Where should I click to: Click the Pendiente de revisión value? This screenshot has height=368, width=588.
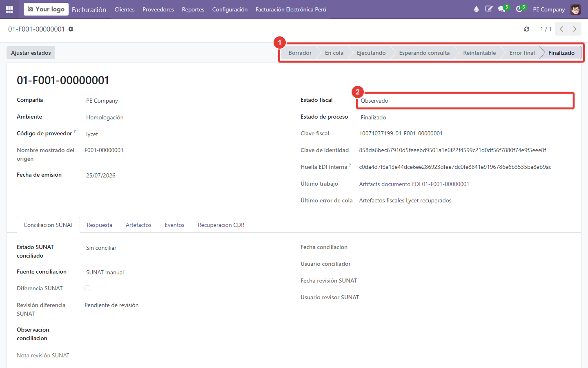[111, 305]
